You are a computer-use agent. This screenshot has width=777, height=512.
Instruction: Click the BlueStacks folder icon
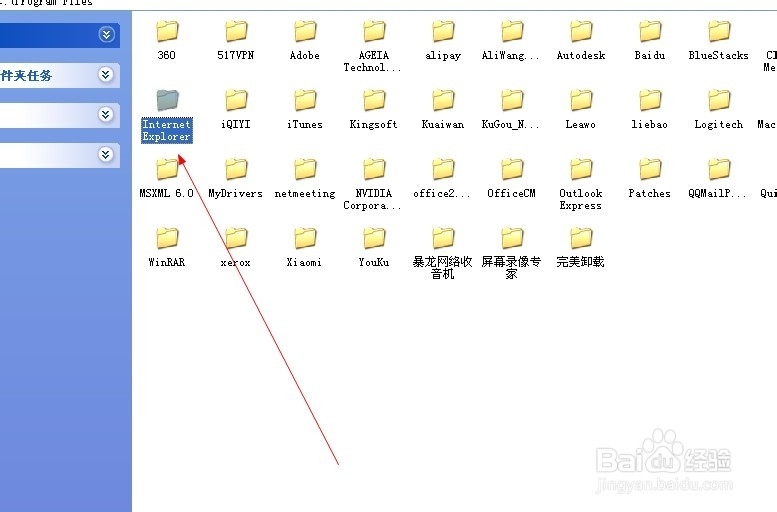click(719, 31)
